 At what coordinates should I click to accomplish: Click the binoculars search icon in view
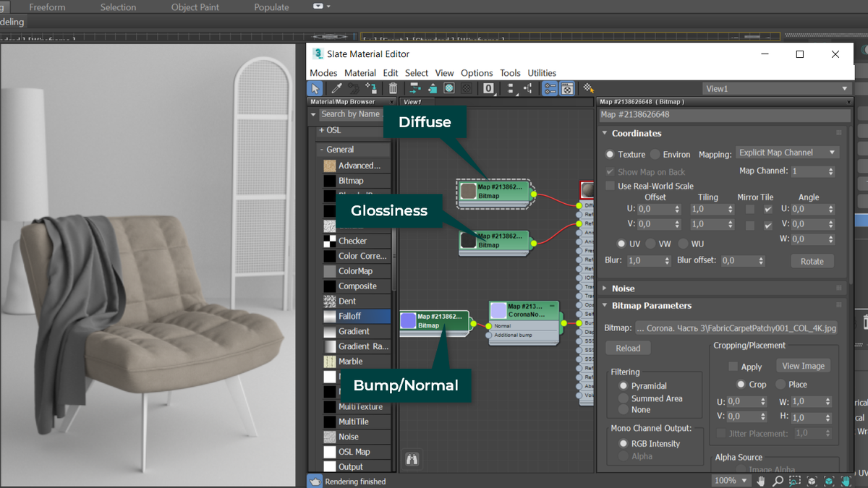[x=412, y=458]
